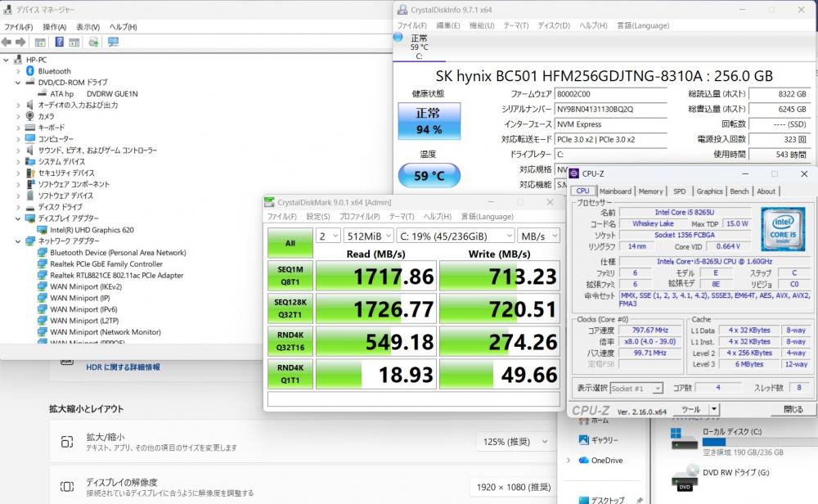The width and height of the screenshot is (818, 504).
Task: Open the ツール dropdown arrow in CPU-Z
Action: coord(714,410)
